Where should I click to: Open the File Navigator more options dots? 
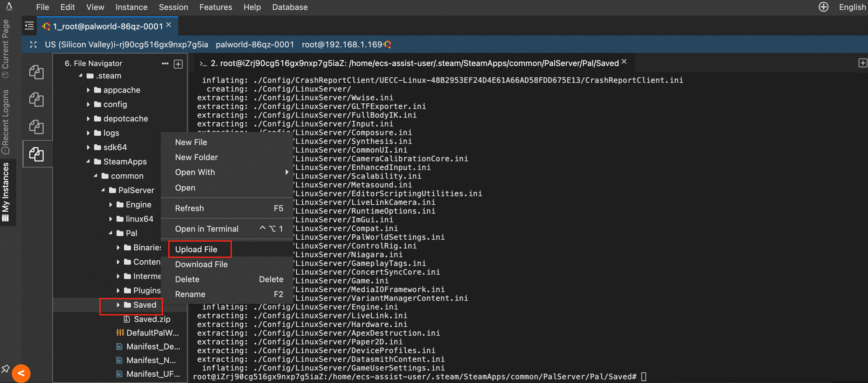(165, 63)
